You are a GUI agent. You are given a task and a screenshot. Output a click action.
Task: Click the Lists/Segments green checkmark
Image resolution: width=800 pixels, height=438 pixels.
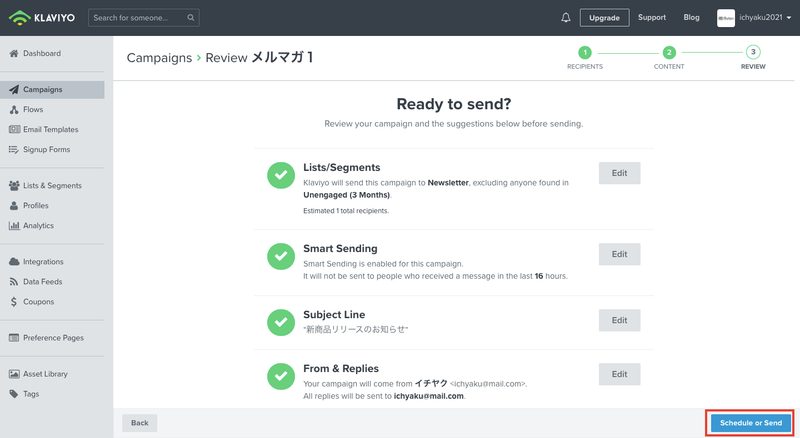click(x=281, y=175)
